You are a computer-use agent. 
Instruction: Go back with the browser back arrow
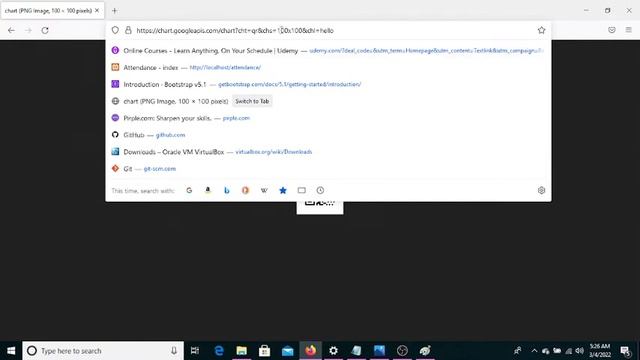(11, 30)
